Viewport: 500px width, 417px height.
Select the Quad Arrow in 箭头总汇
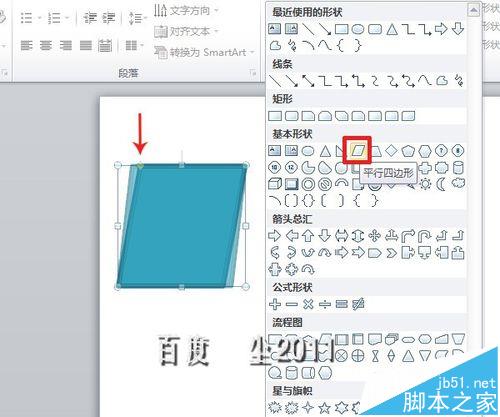tap(375, 236)
